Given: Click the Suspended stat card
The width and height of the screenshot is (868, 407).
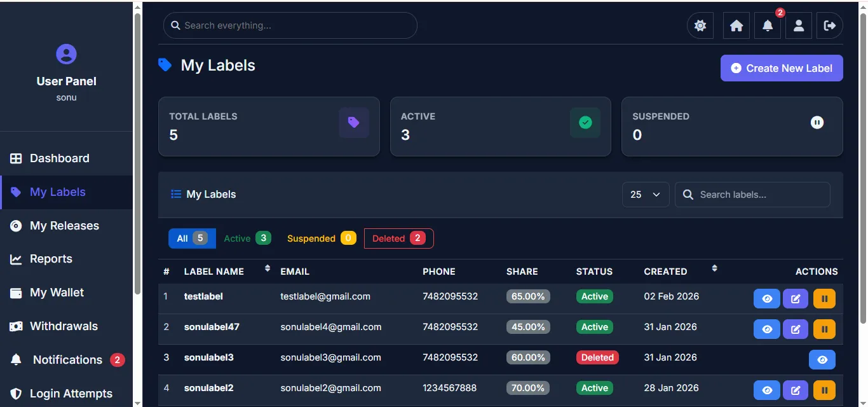Looking at the screenshot, I should coord(732,127).
